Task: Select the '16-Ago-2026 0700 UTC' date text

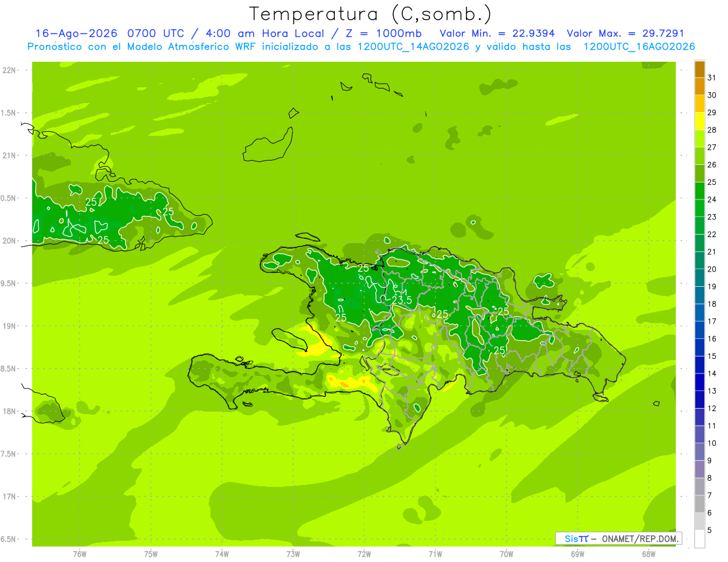Action: pyautogui.click(x=109, y=33)
